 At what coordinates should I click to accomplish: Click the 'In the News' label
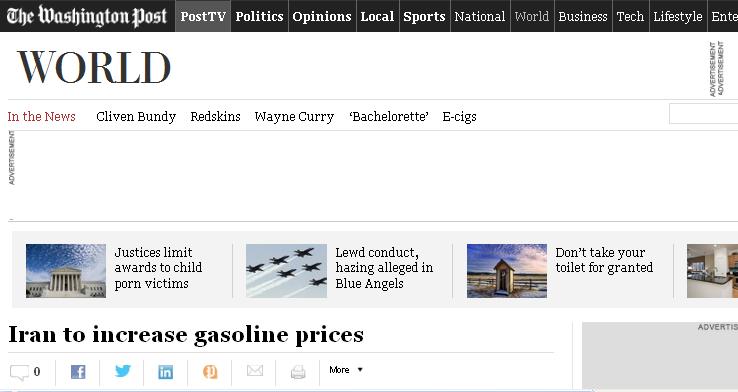tap(41, 116)
